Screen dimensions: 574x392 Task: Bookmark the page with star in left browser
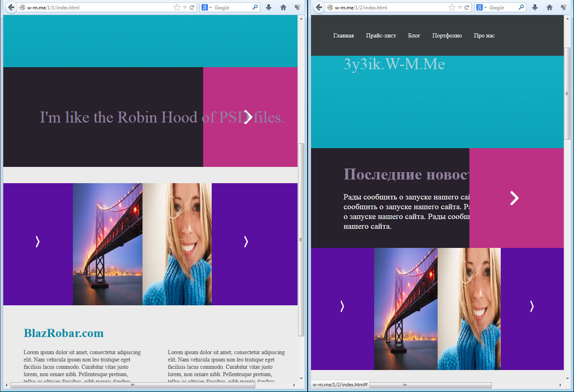click(x=177, y=7)
